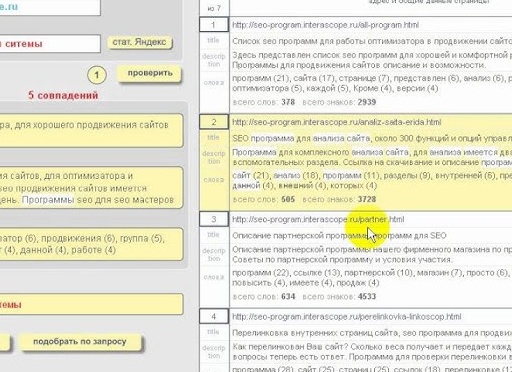This screenshot has width=512, height=372.
Task: Click the 'слова' label in row 3
Action: tap(214, 277)
